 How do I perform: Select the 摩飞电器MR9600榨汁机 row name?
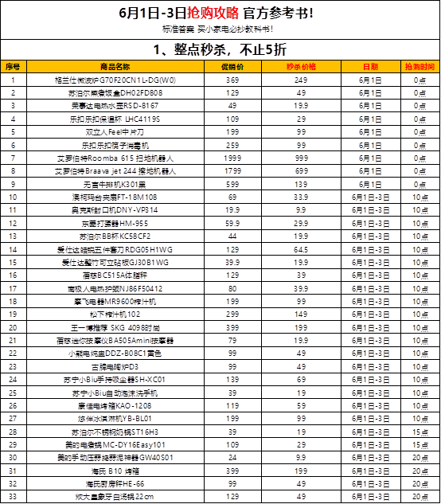click(x=115, y=302)
